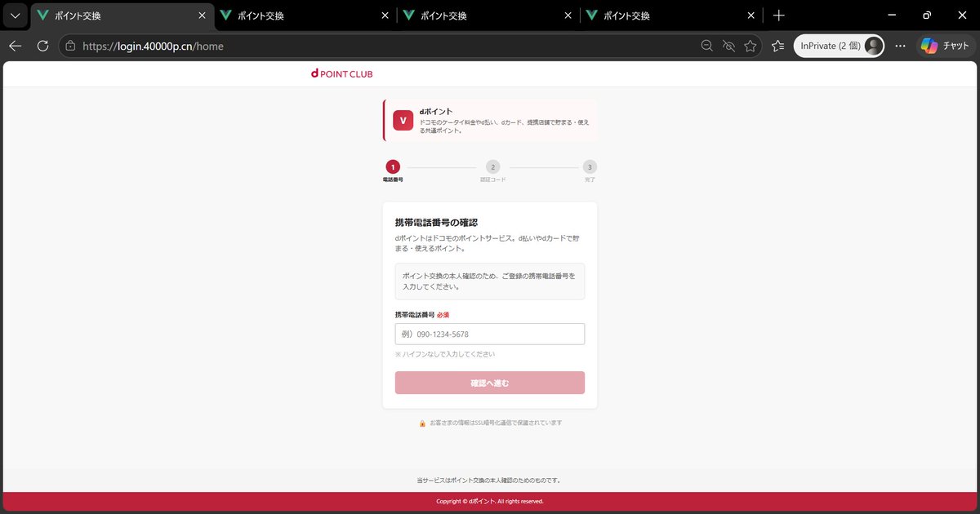Close the third ポイント交換 tab

(x=568, y=16)
